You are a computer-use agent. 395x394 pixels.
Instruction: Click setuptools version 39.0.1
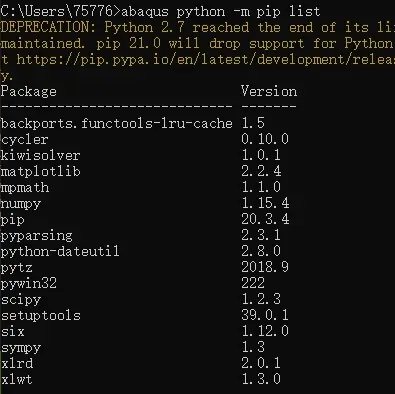(265, 315)
